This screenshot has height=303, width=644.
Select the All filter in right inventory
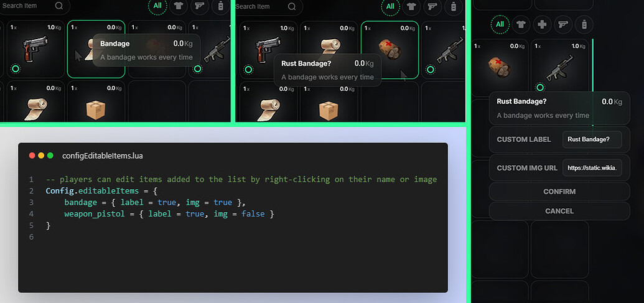point(500,24)
